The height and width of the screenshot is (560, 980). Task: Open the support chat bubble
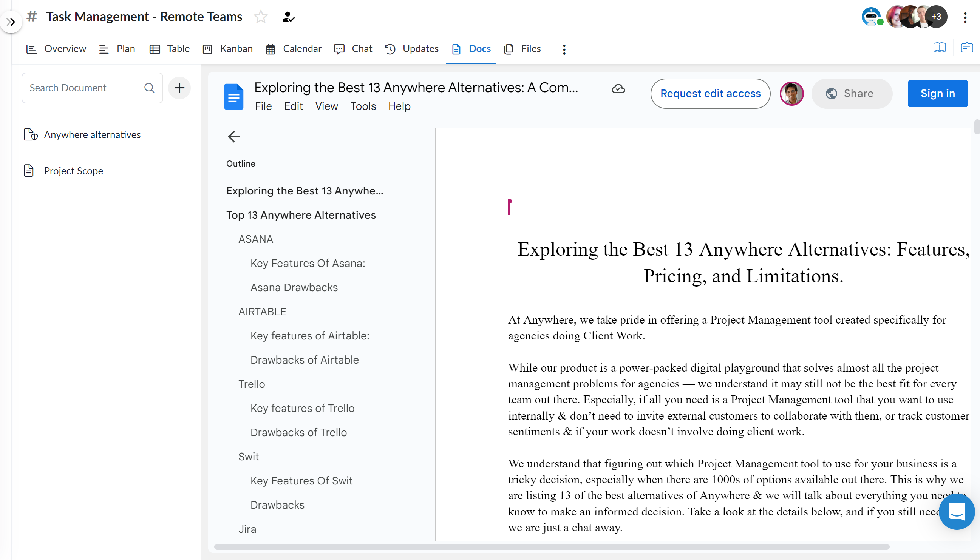point(956,511)
